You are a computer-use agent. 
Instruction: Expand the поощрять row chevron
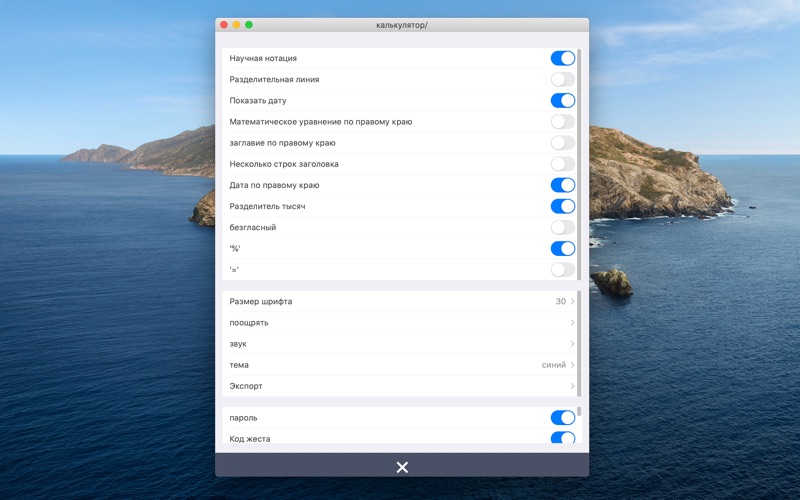point(572,322)
